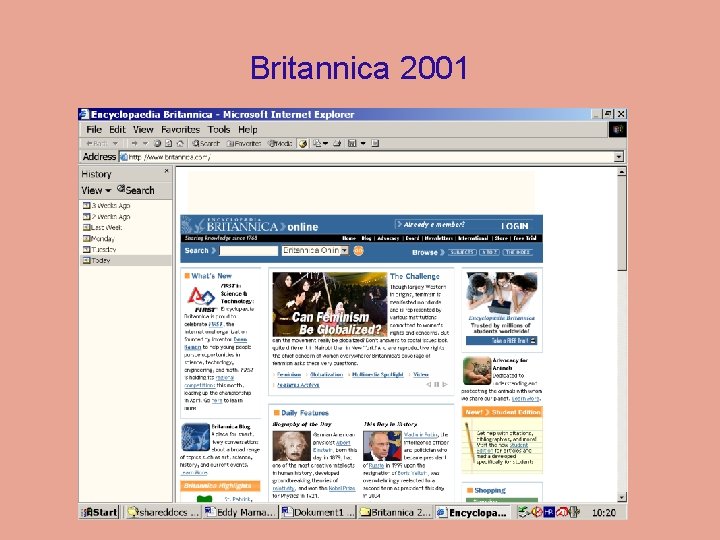
Task: Expand the Tuesday history folder
Action: pyautogui.click(x=100, y=249)
